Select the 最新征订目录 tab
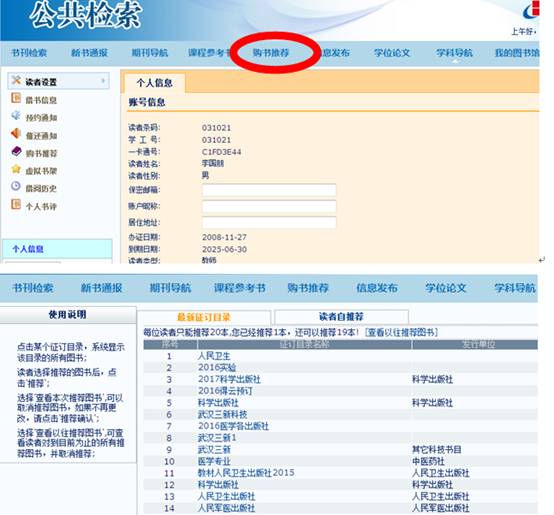 (204, 317)
